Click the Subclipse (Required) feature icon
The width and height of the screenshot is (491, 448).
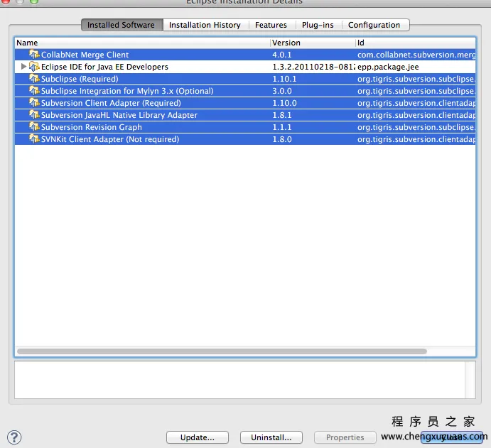coord(34,79)
